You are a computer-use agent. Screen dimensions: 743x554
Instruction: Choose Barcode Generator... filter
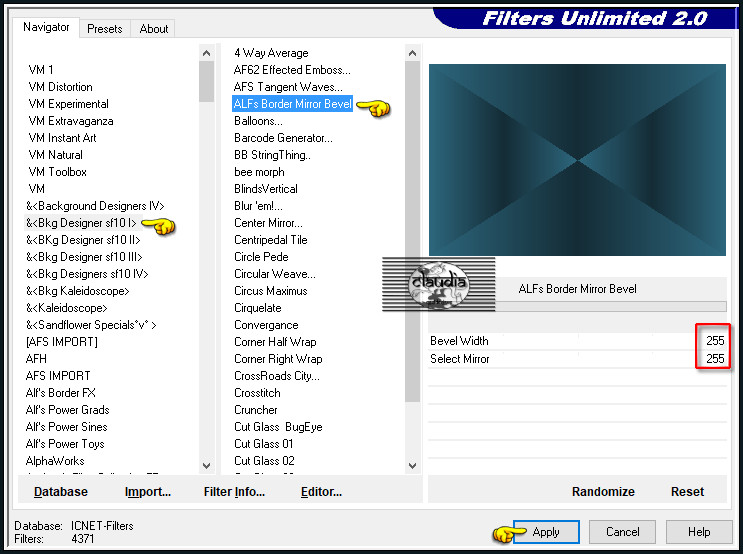(x=283, y=138)
